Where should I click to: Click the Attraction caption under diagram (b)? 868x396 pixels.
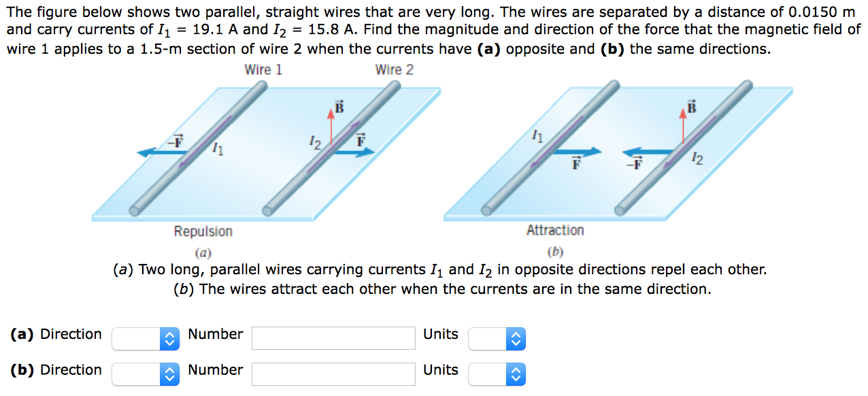555,230
